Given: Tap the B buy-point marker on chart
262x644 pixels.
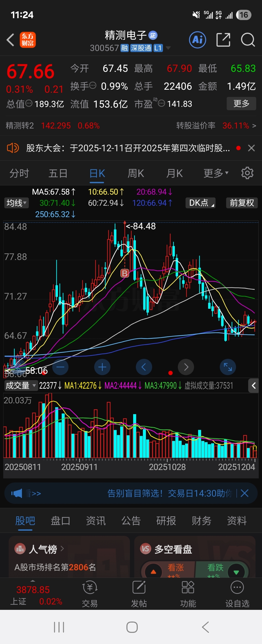Looking at the screenshot, I should (x=125, y=273).
